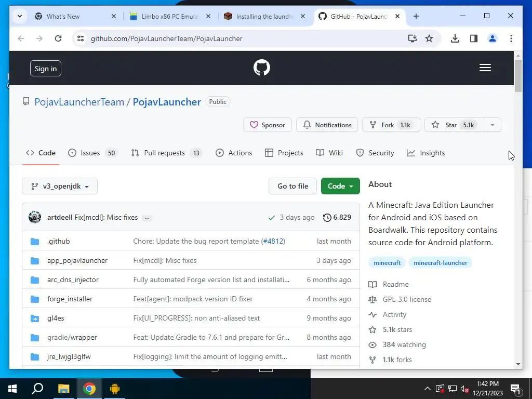Image resolution: width=532 pixels, height=399 pixels.
Task: Open the v3_openjdk branch dropdown
Action: click(60, 187)
